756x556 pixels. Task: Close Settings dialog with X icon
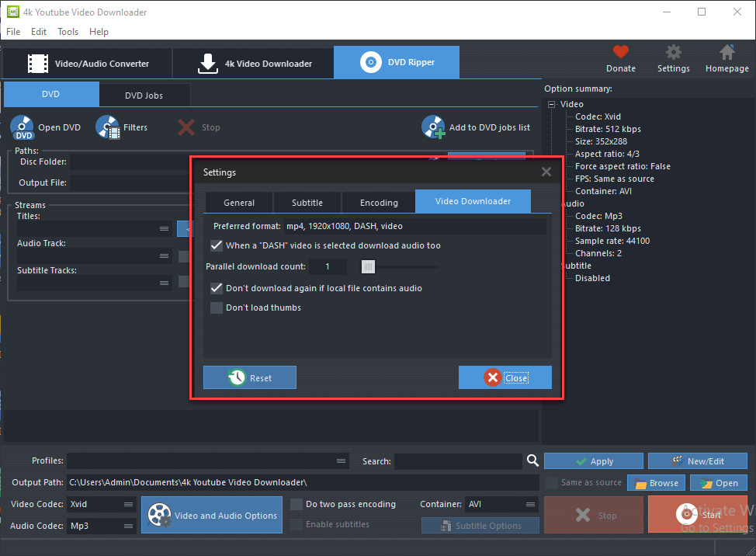[x=546, y=172]
